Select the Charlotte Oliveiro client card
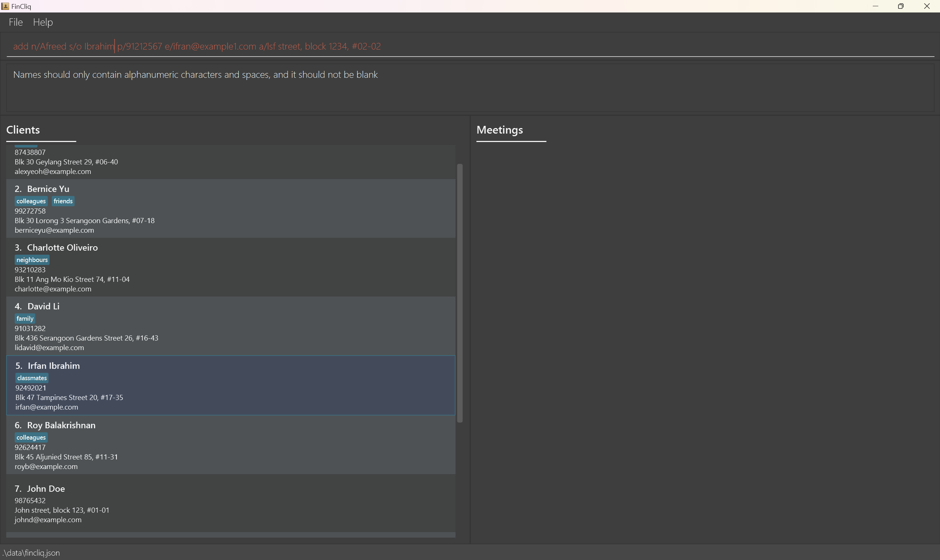The width and height of the screenshot is (940, 560). coord(230,268)
